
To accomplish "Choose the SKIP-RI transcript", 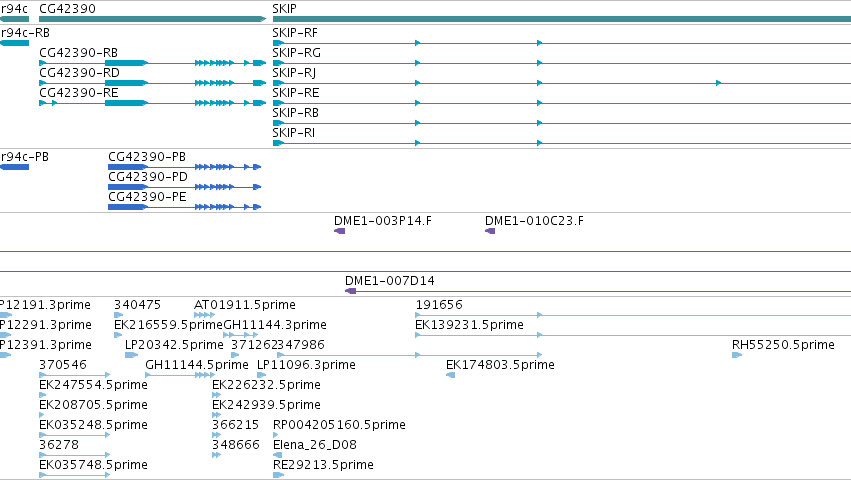I will click(x=294, y=133).
